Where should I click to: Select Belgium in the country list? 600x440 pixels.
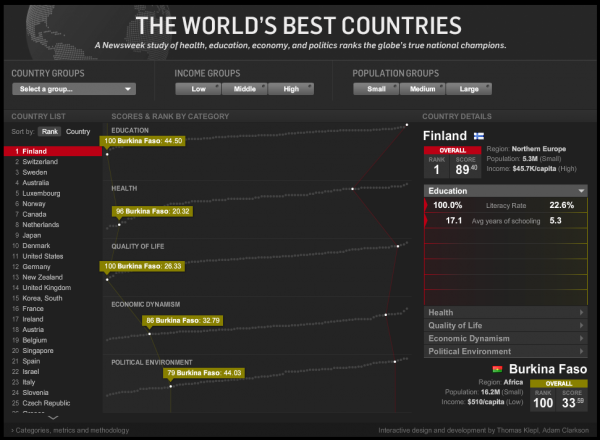[x=53, y=340]
